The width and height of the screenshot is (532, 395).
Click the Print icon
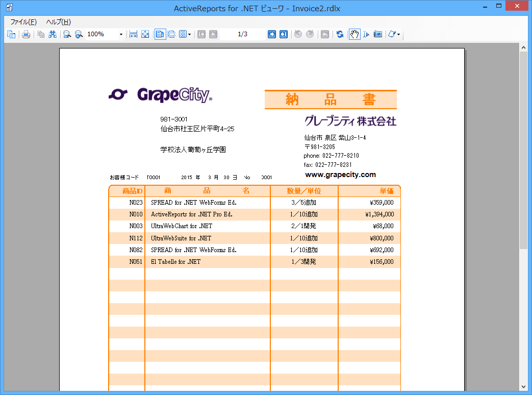[x=26, y=34]
